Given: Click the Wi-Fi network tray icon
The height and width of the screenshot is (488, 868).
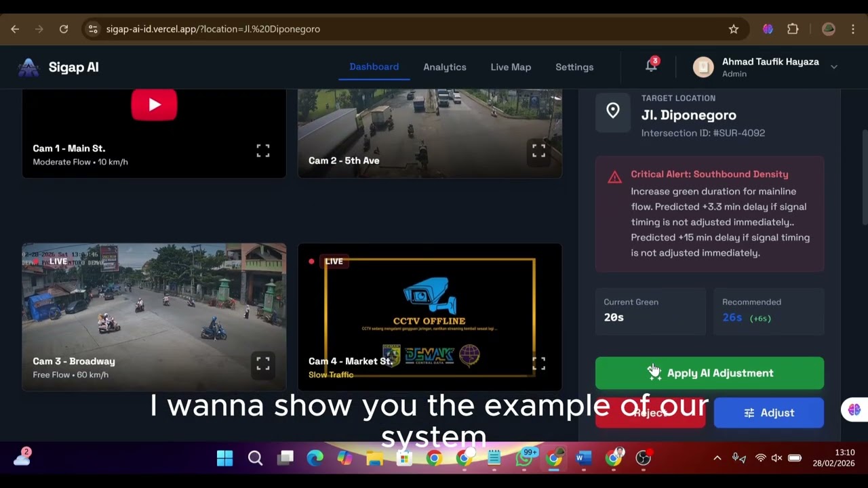Looking at the screenshot, I should point(761,459).
